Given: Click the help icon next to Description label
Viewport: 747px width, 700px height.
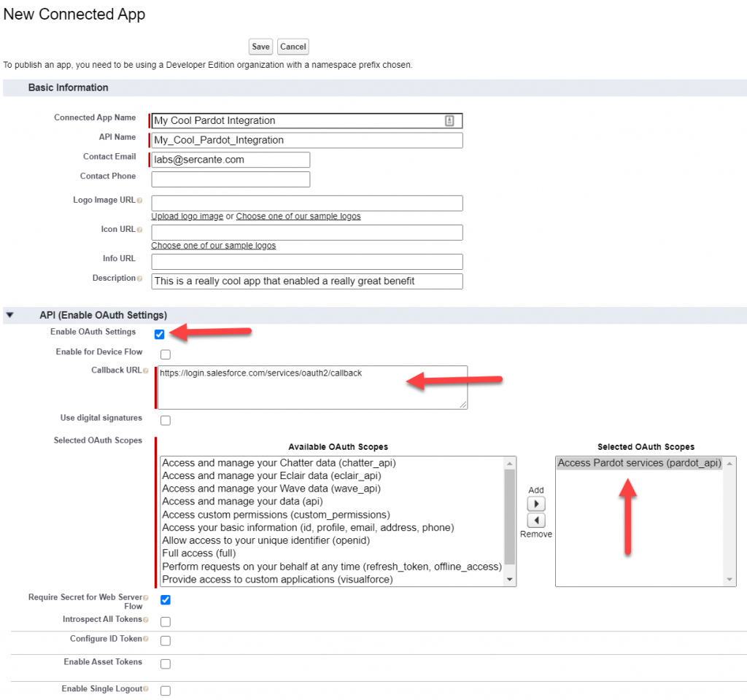Looking at the screenshot, I should point(139,279).
